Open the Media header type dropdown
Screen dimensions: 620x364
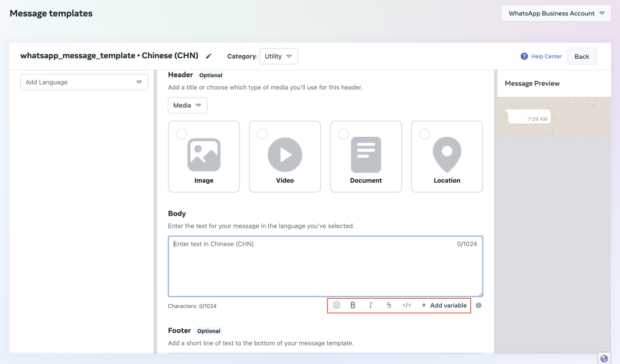tap(187, 105)
